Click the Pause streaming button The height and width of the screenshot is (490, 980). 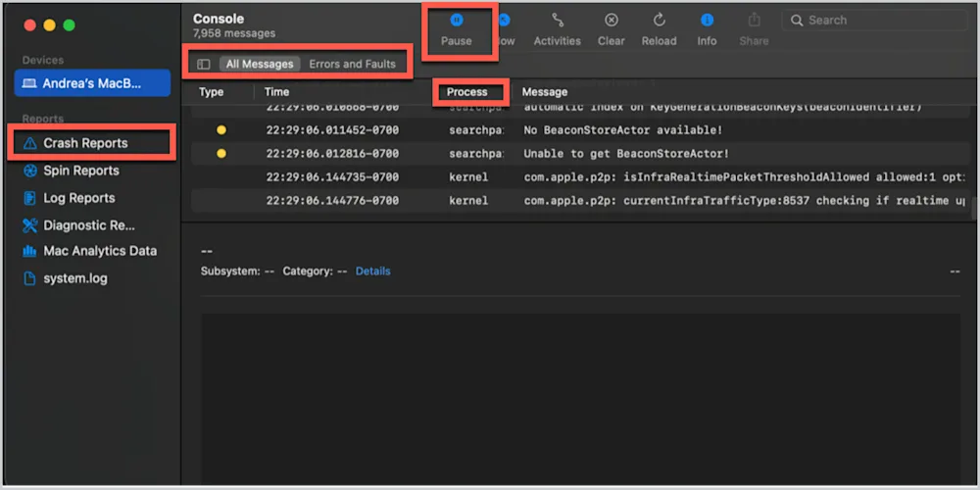click(x=457, y=30)
